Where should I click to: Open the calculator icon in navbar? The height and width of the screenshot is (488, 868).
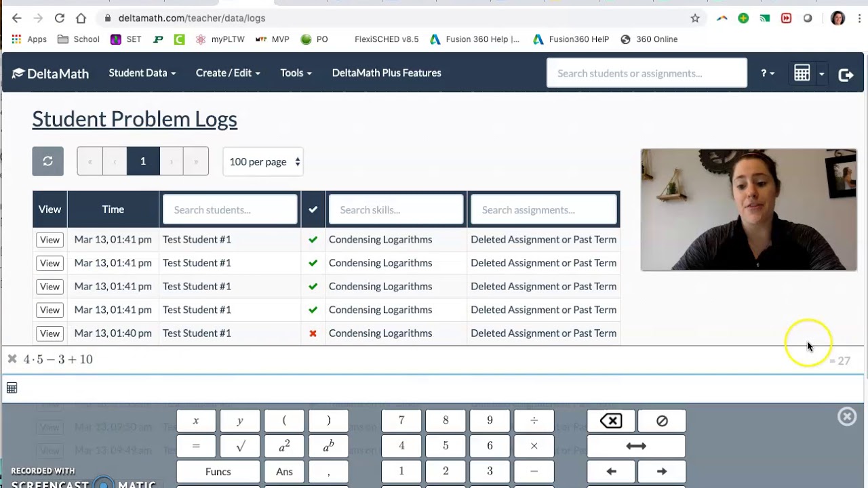point(802,73)
